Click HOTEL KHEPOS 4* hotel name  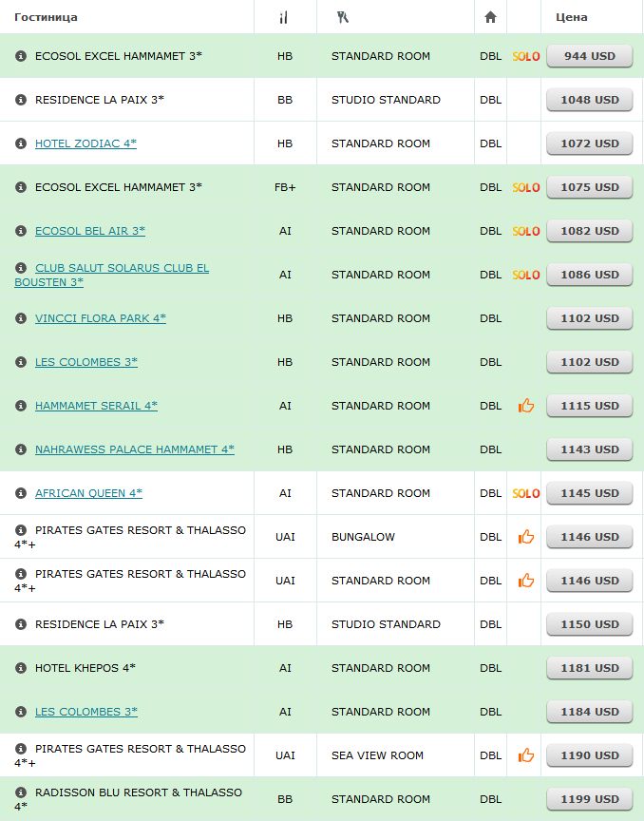(85, 668)
